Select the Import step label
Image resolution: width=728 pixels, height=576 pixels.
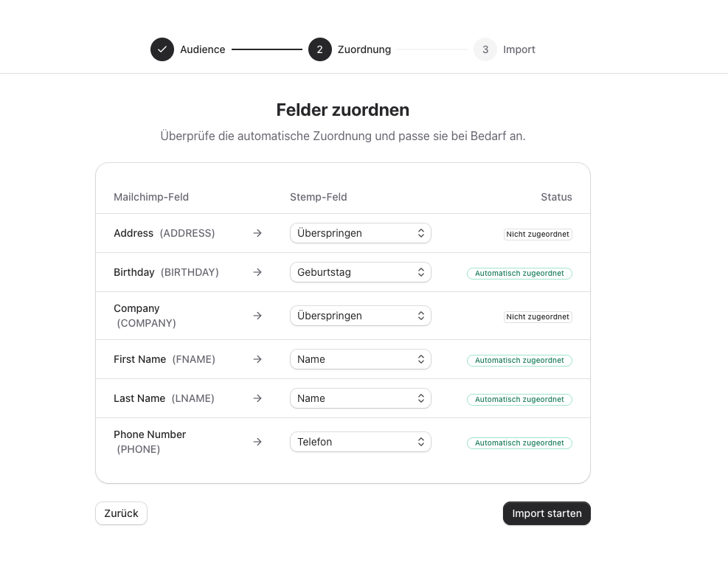[519, 49]
